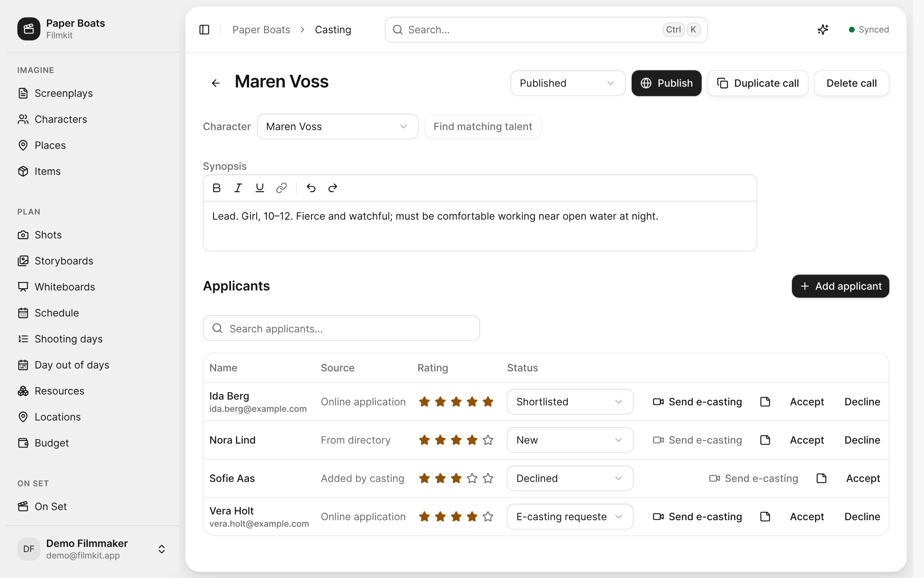Set Vera Holt rating to five stars
Screen dimensions: 924x578
[x=488, y=517]
